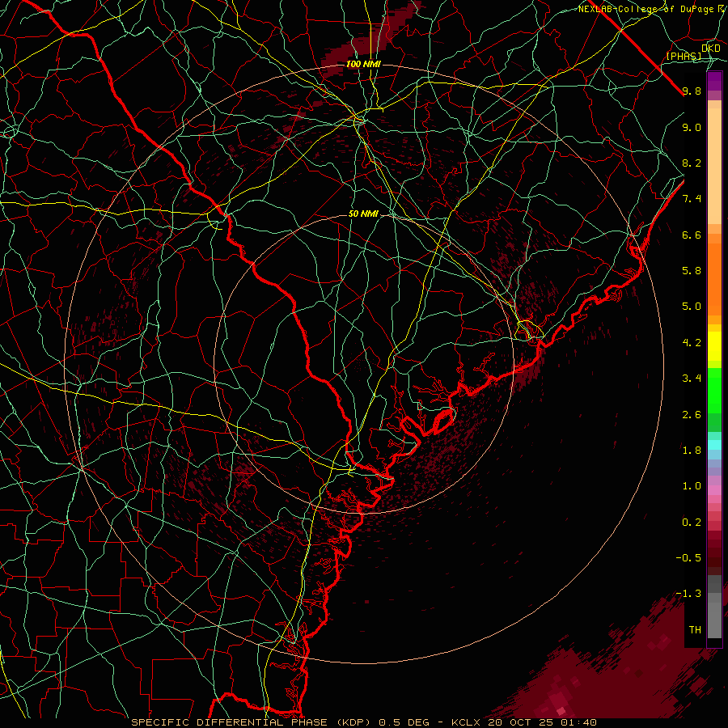
Task: Click the KCLX station identifier in caption
Action: [x=467, y=722]
